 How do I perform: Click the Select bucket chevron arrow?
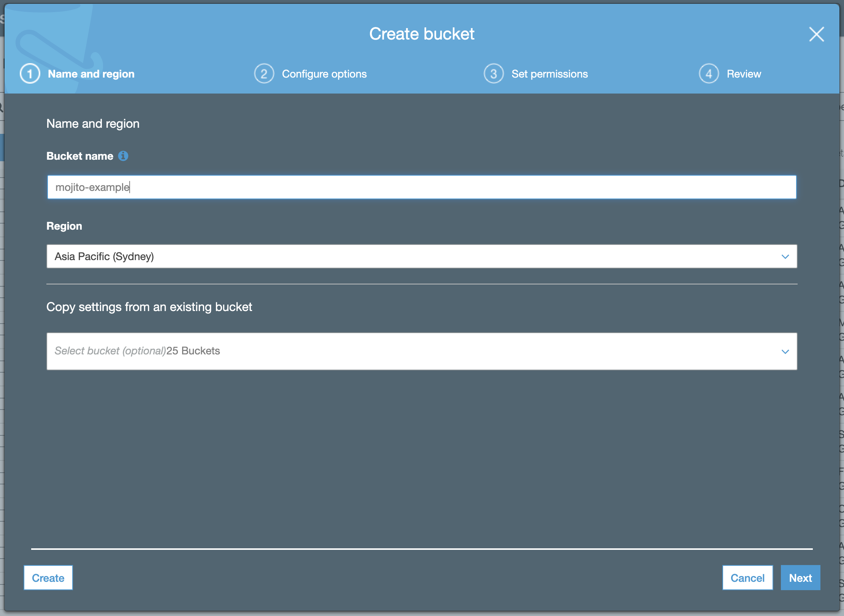785,352
